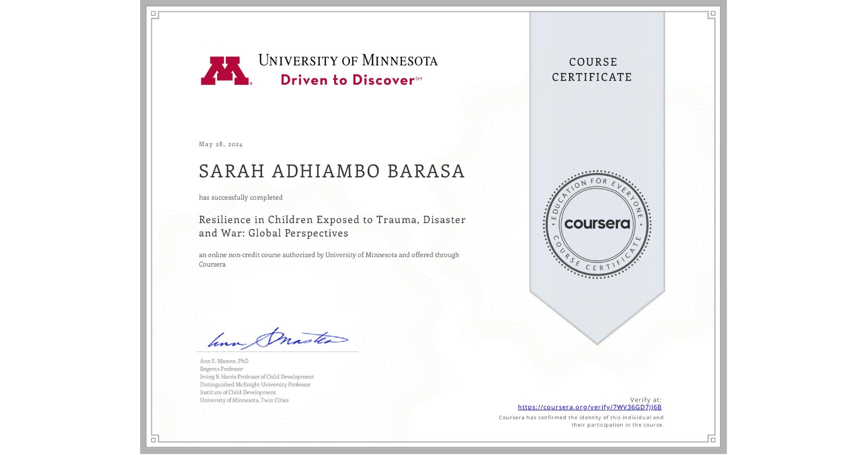
Task: Click the identity confirmation statement text
Action: coord(581,421)
